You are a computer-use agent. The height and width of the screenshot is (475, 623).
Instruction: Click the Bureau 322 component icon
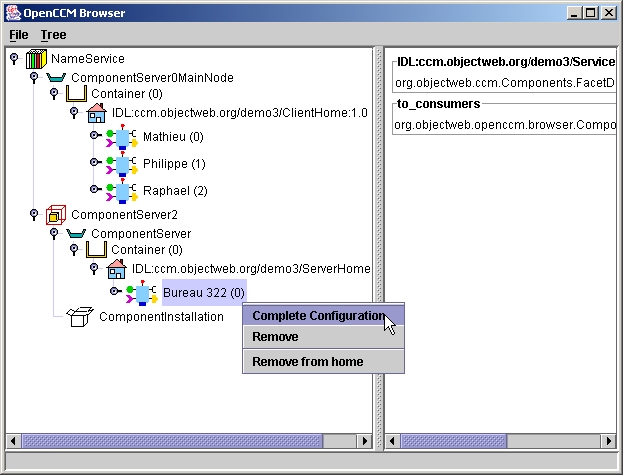[x=142, y=293]
